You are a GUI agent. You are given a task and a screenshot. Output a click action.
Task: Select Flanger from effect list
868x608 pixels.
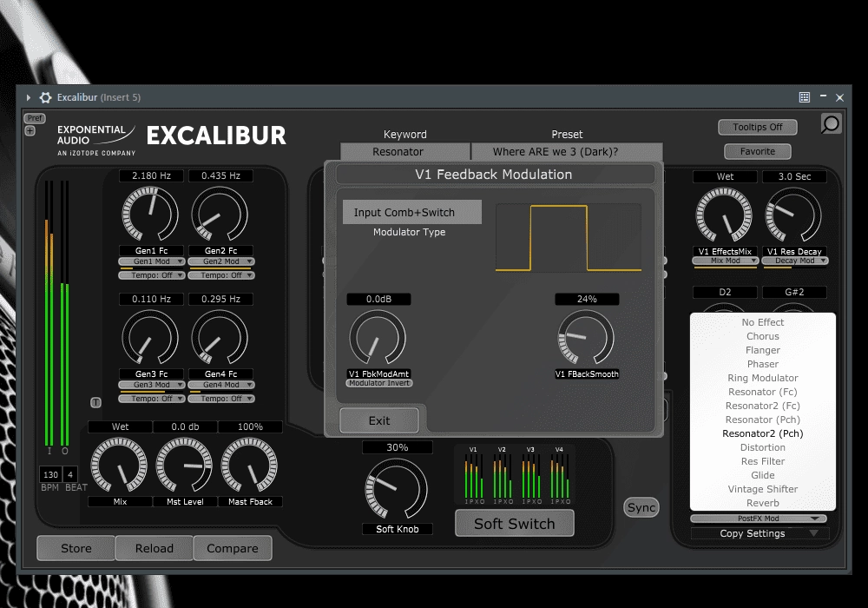763,350
